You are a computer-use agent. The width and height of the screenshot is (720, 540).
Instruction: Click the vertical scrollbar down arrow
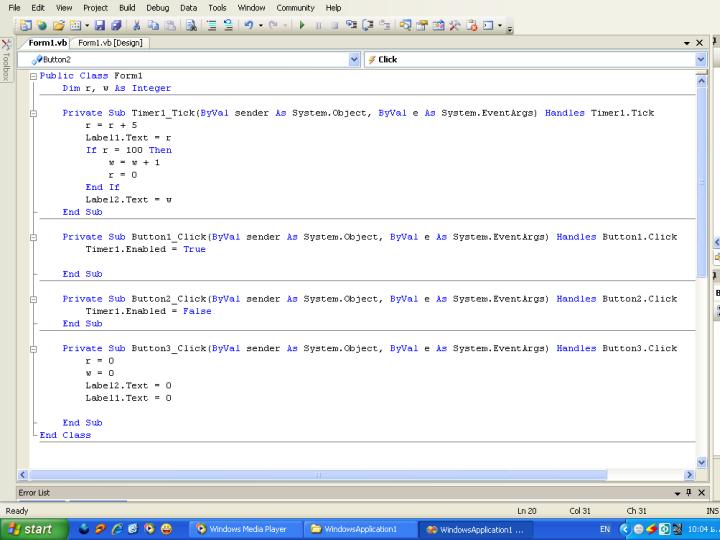coord(702,462)
